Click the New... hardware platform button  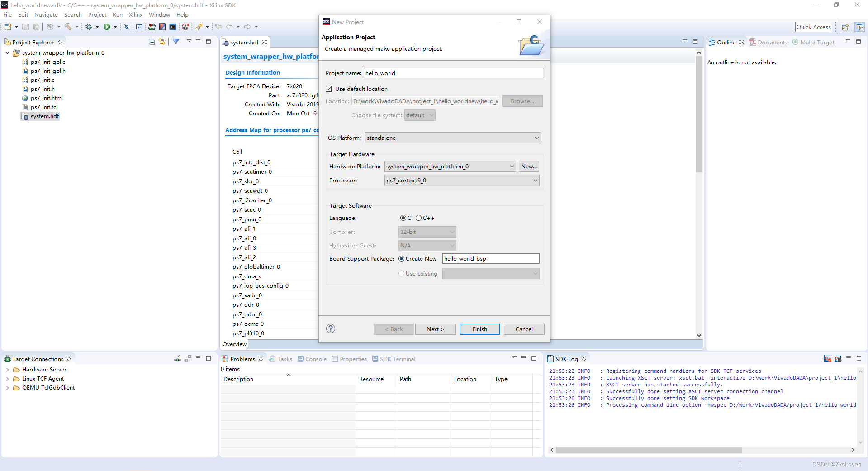tap(529, 166)
